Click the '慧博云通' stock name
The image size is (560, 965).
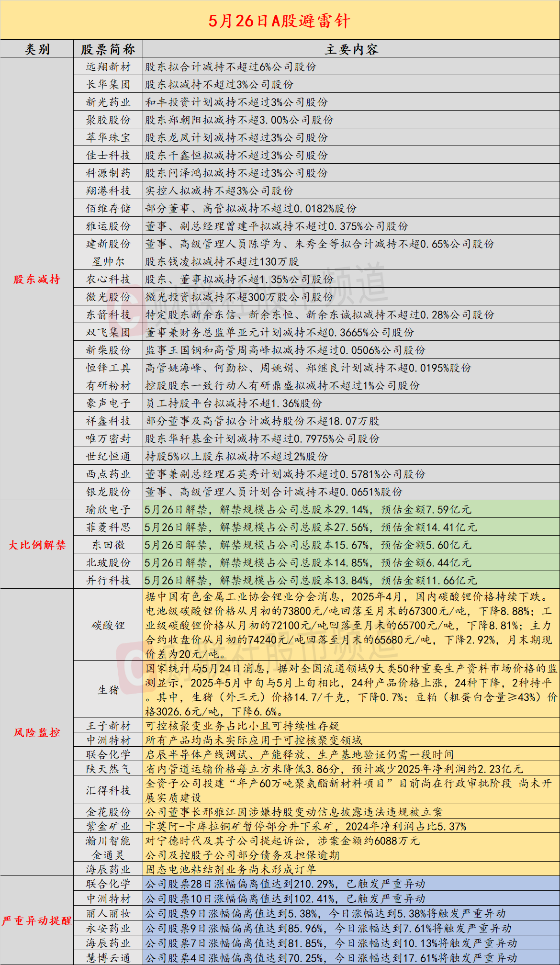click(x=108, y=957)
